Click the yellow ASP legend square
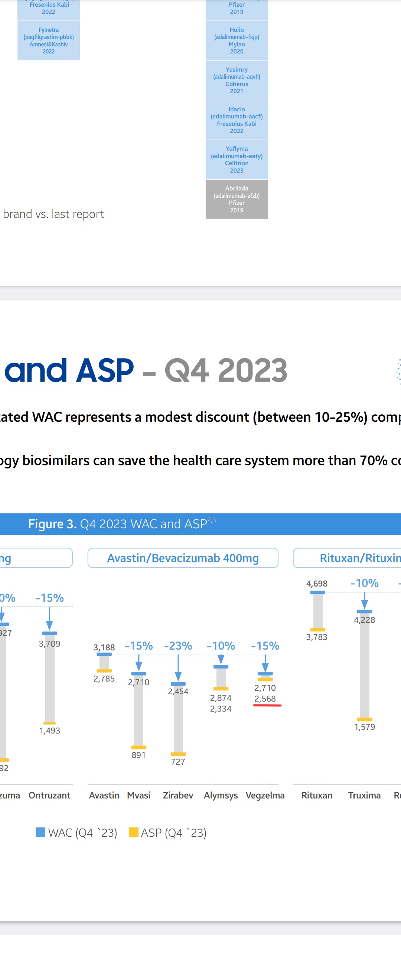The height and width of the screenshot is (980, 401). (134, 832)
